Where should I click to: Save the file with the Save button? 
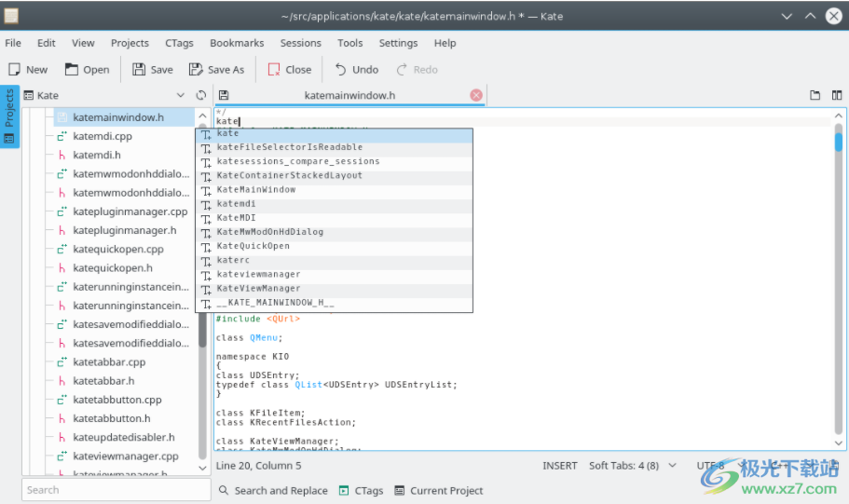[x=153, y=69]
